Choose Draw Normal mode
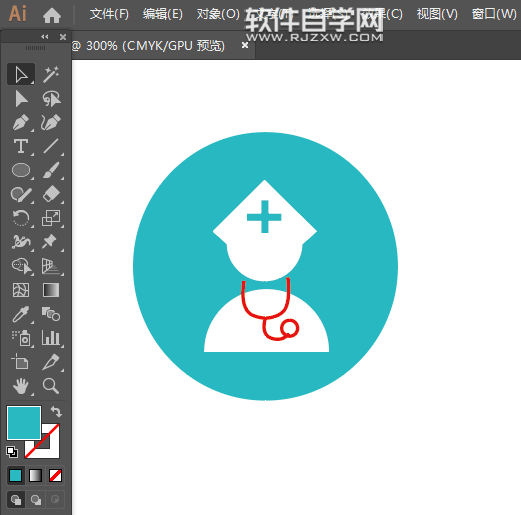This screenshot has height=515, width=521. (16, 500)
